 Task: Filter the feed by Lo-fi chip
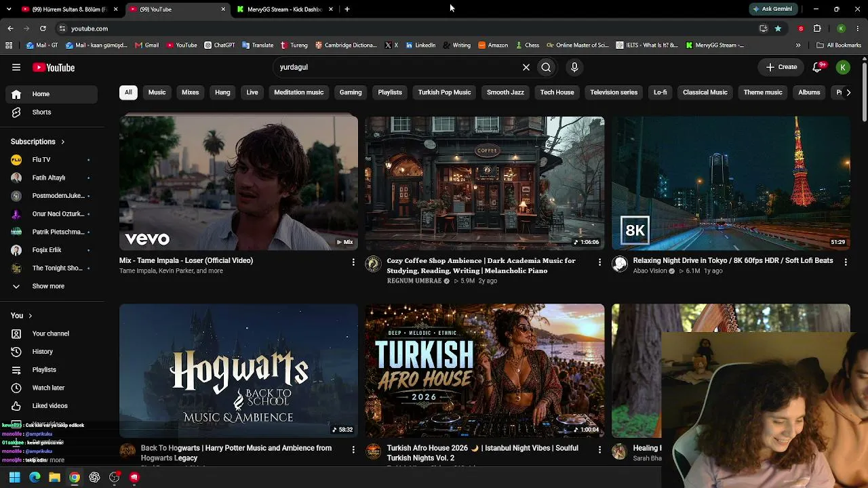(660, 92)
